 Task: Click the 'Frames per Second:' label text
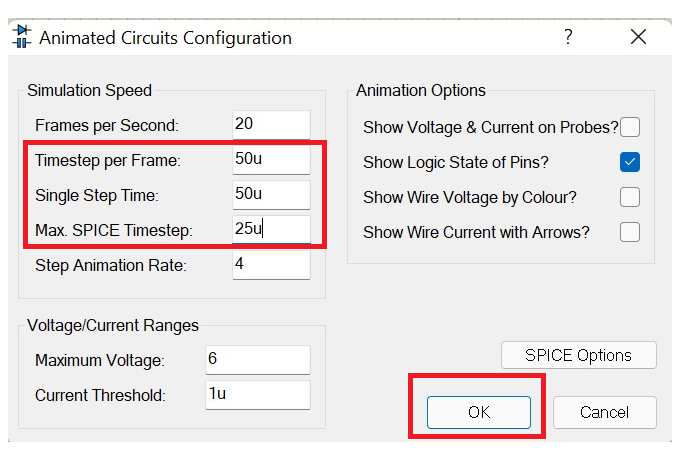(x=107, y=125)
